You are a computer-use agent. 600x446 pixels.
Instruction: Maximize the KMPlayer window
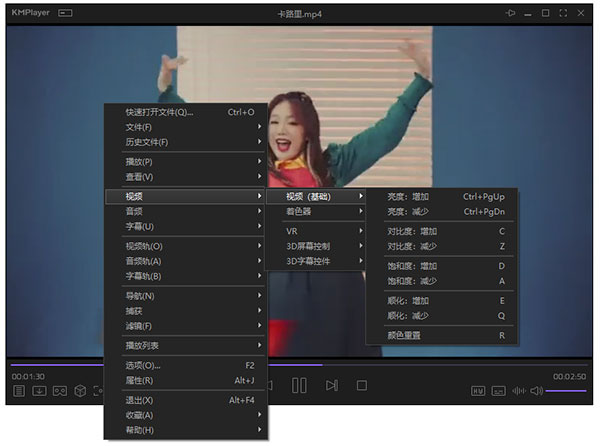coord(545,13)
